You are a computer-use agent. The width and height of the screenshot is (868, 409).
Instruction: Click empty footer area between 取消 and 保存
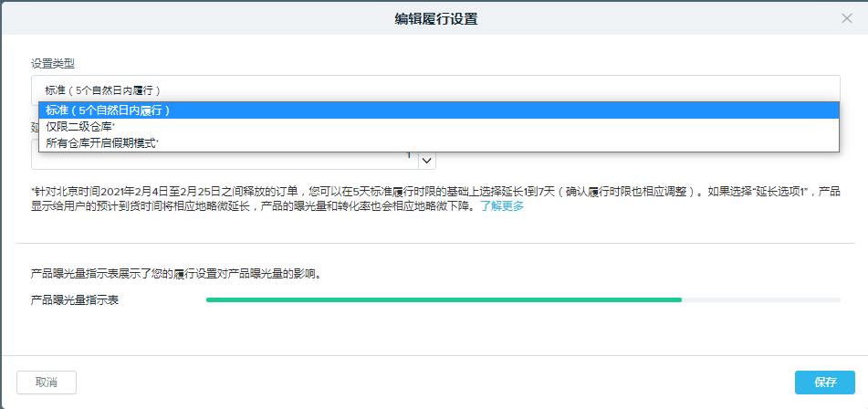click(434, 382)
